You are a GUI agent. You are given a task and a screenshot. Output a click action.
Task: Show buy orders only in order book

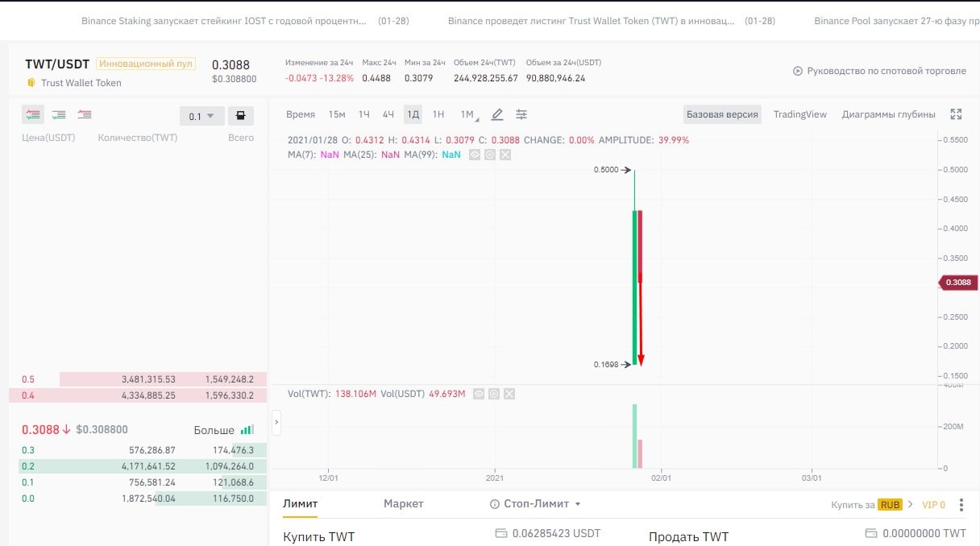tap(59, 115)
